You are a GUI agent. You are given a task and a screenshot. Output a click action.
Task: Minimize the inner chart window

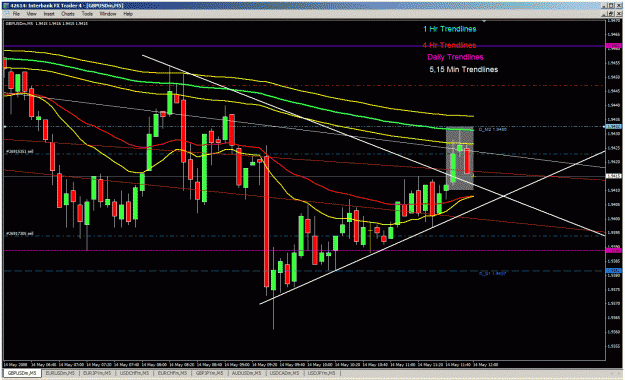pos(605,14)
